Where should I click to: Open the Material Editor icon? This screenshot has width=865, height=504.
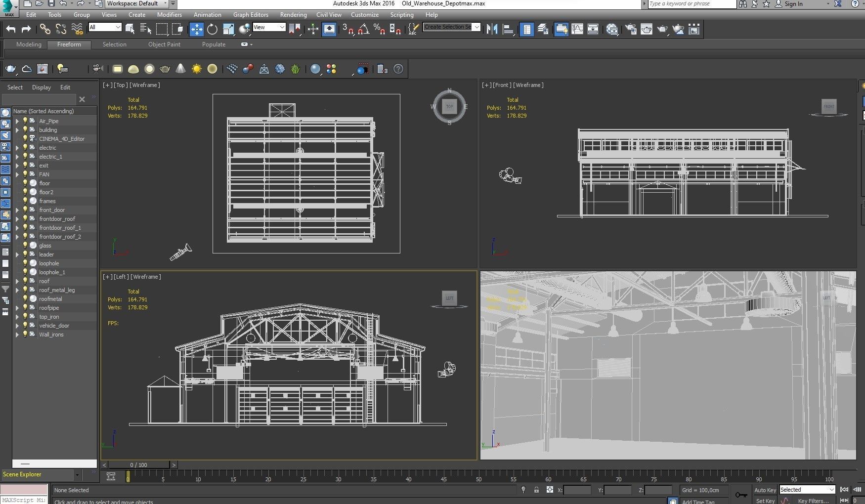click(612, 29)
